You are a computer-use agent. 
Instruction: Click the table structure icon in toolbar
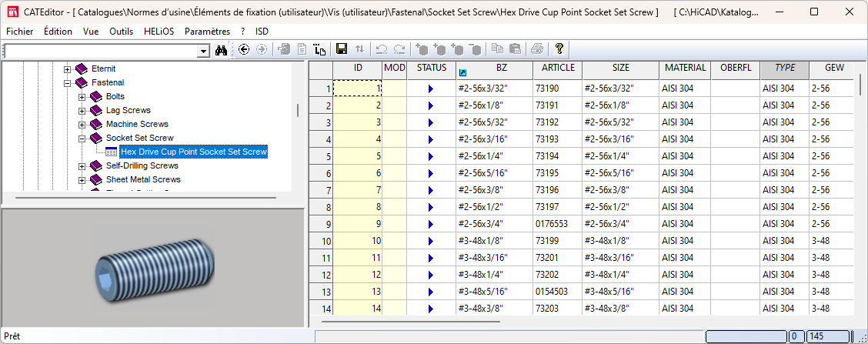[x=321, y=50]
